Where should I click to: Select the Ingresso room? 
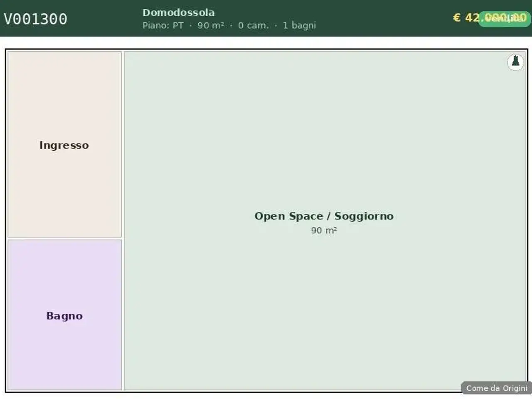64,144
